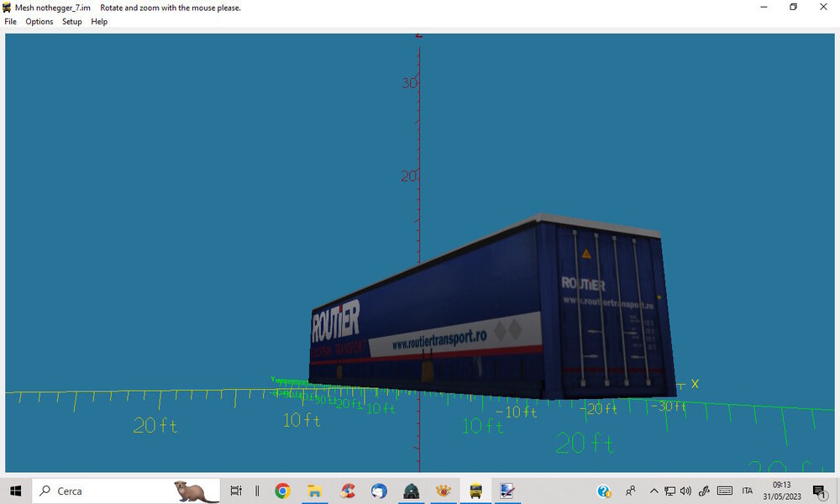
Task: Switch ITA input language indicator
Action: [x=748, y=491]
